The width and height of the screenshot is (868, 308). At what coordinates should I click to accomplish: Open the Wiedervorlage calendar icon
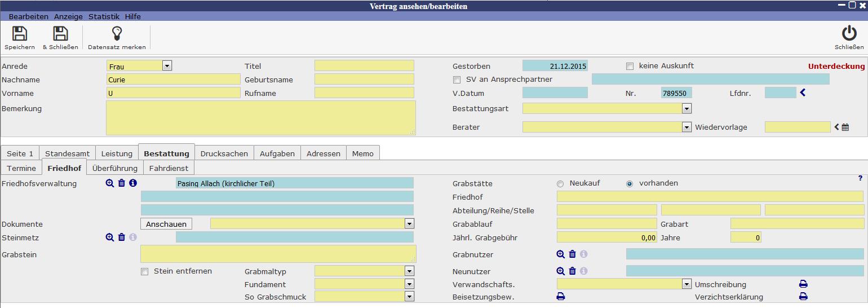[x=845, y=127]
